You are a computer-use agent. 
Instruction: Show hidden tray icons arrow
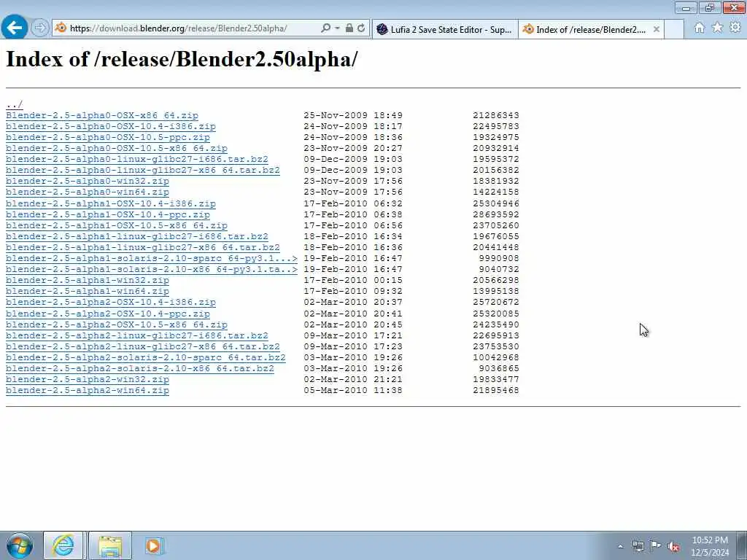tap(620, 546)
